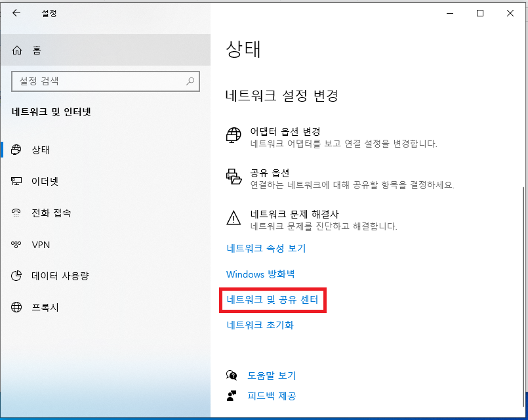Click the search magnifier icon
Image resolution: width=528 pixels, height=420 pixels.
(x=190, y=81)
